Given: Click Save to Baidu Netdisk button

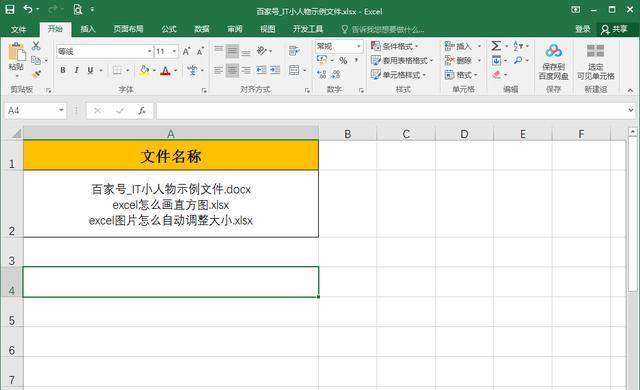Looking at the screenshot, I should pos(553,61).
